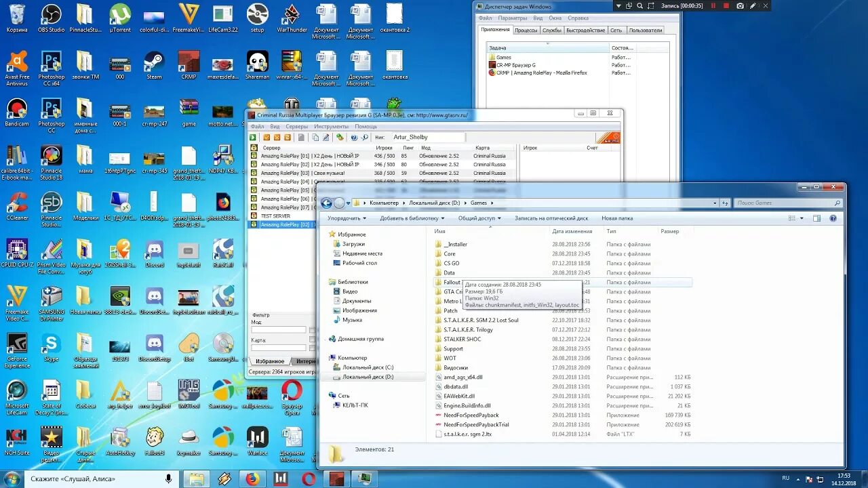868x488 pixels.
Task: Click the nickname field with Artur_Shelby
Action: (428, 137)
